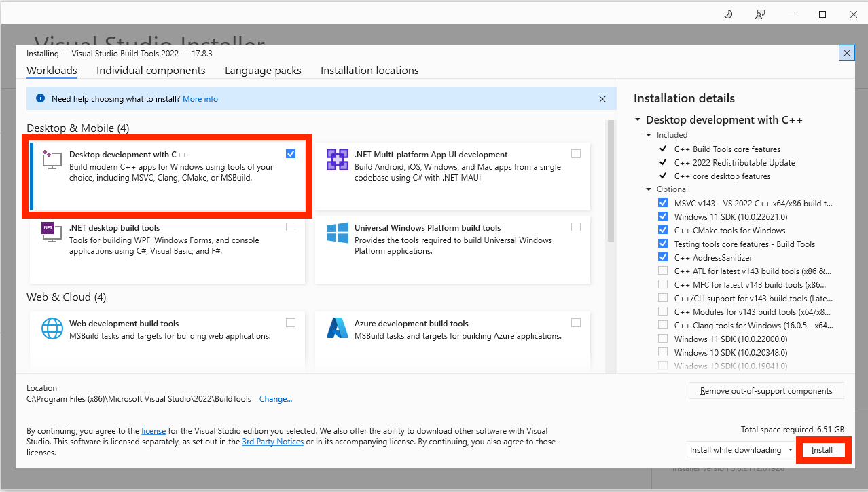Click the Install button
Screen dimensions: 868x492
pos(822,450)
